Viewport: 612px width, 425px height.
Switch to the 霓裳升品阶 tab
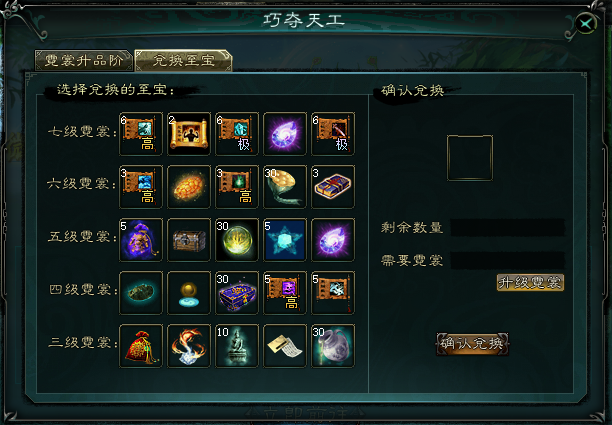click(x=84, y=60)
